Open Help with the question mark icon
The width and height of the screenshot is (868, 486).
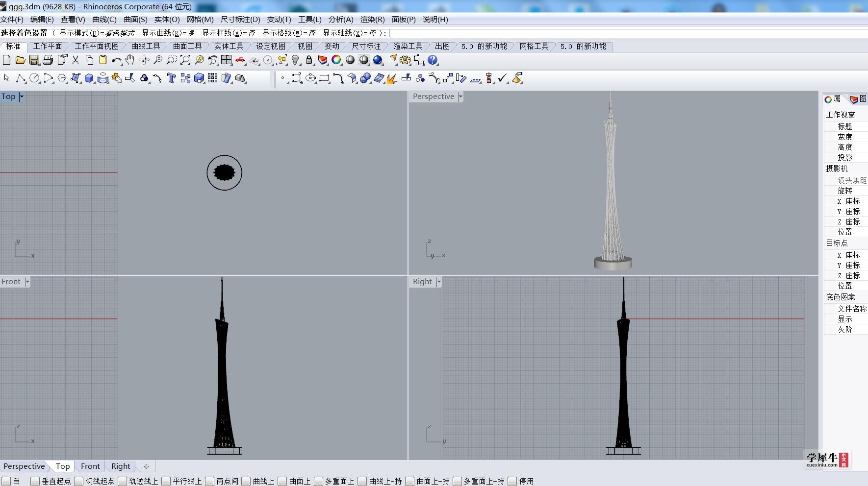pyautogui.click(x=433, y=60)
